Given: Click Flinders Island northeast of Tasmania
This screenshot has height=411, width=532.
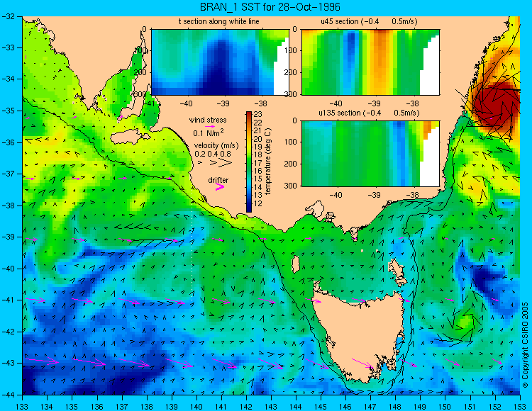Looking at the screenshot, I should pyautogui.click(x=399, y=272).
